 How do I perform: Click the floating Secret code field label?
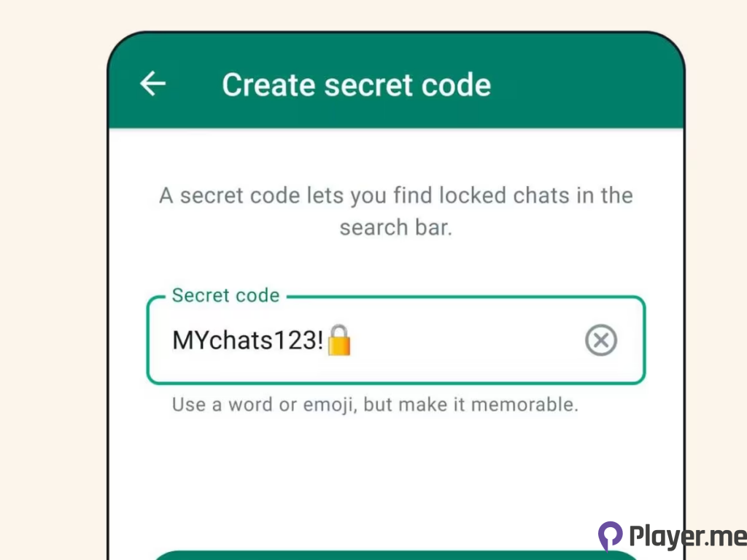click(x=226, y=295)
